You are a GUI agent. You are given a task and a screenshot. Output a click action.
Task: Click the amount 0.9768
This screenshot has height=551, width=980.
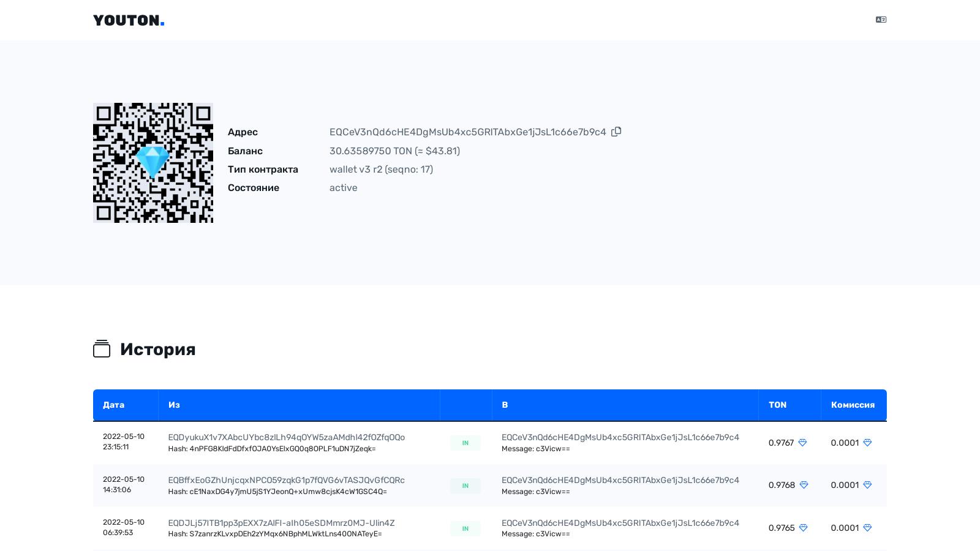tap(782, 485)
